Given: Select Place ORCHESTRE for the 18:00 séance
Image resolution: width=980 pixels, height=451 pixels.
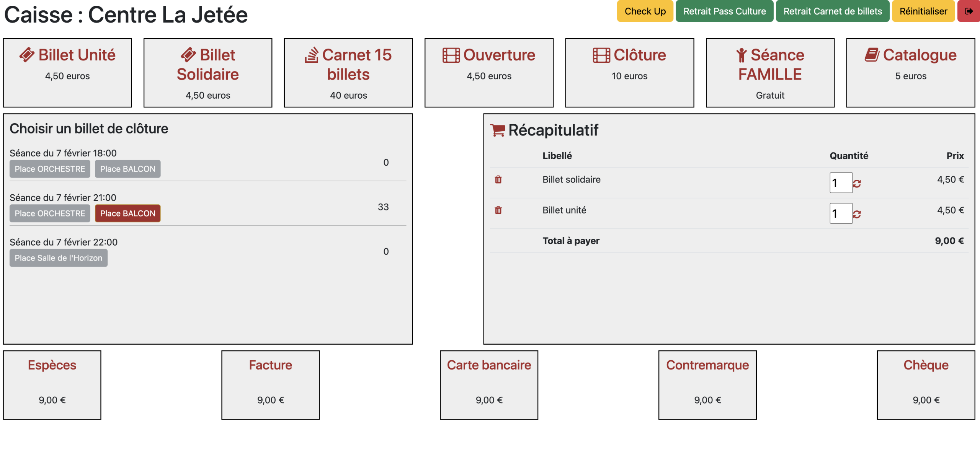Looking at the screenshot, I should click(50, 169).
